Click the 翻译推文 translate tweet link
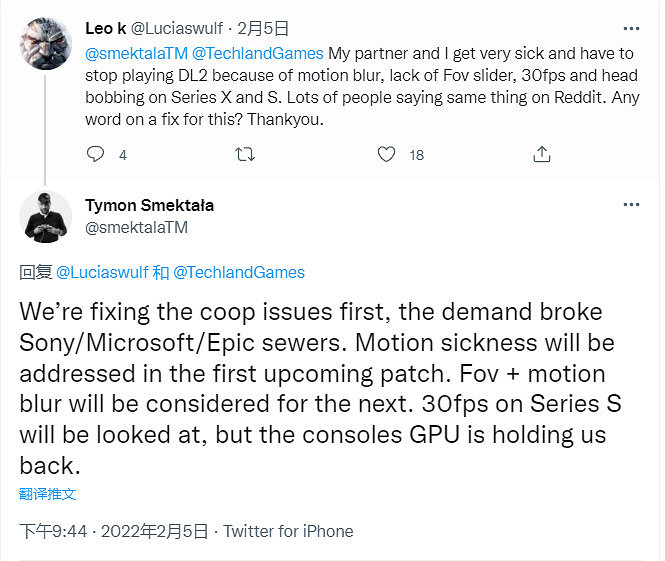 (48, 494)
